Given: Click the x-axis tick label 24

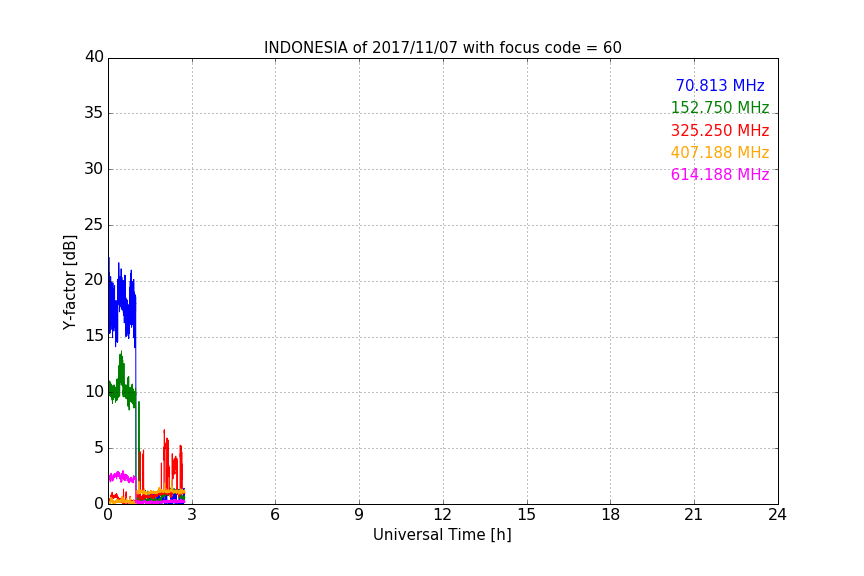Looking at the screenshot, I should [x=777, y=515].
